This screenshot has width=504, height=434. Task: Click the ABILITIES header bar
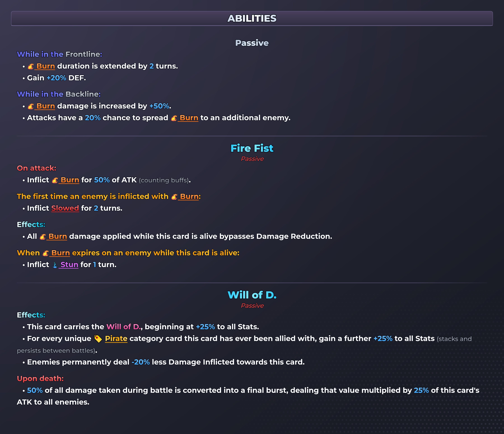pos(252,18)
